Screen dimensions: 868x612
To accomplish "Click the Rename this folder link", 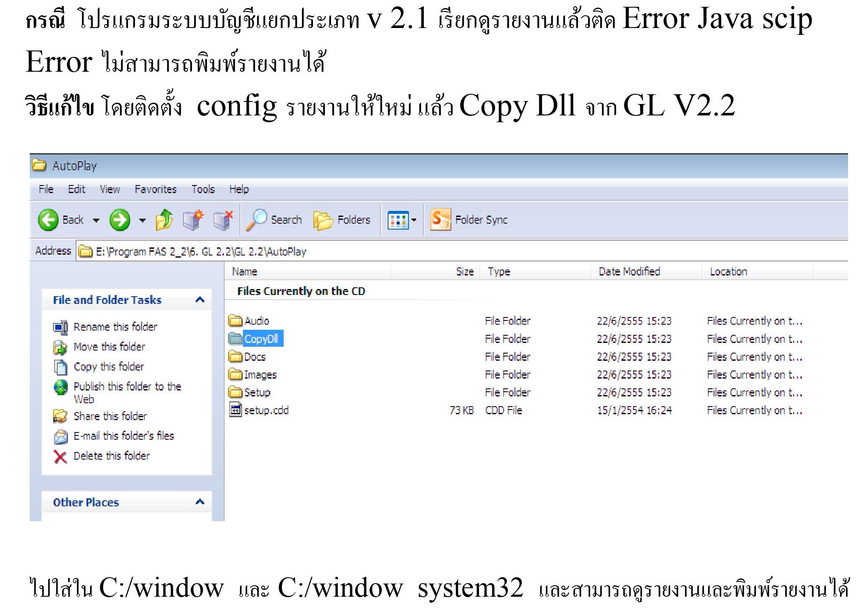I will [x=115, y=327].
